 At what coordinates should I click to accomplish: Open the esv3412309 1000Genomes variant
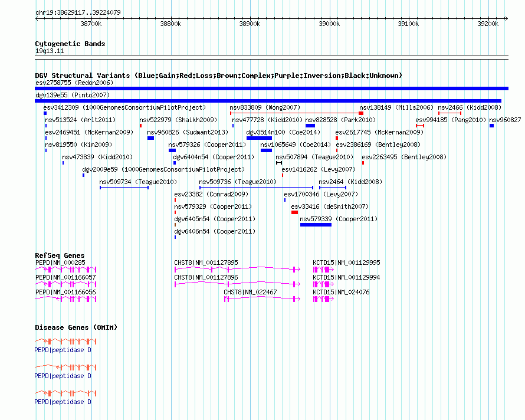pyautogui.click(x=124, y=107)
